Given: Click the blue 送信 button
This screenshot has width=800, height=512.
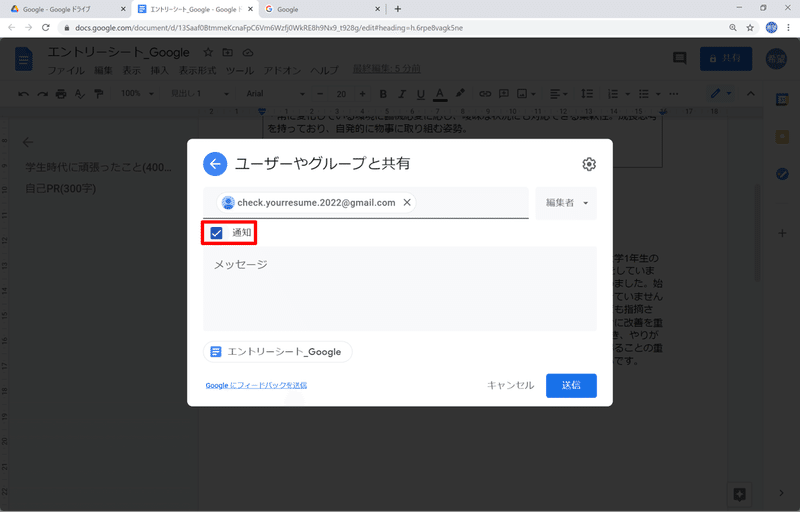Looking at the screenshot, I should [x=571, y=386].
